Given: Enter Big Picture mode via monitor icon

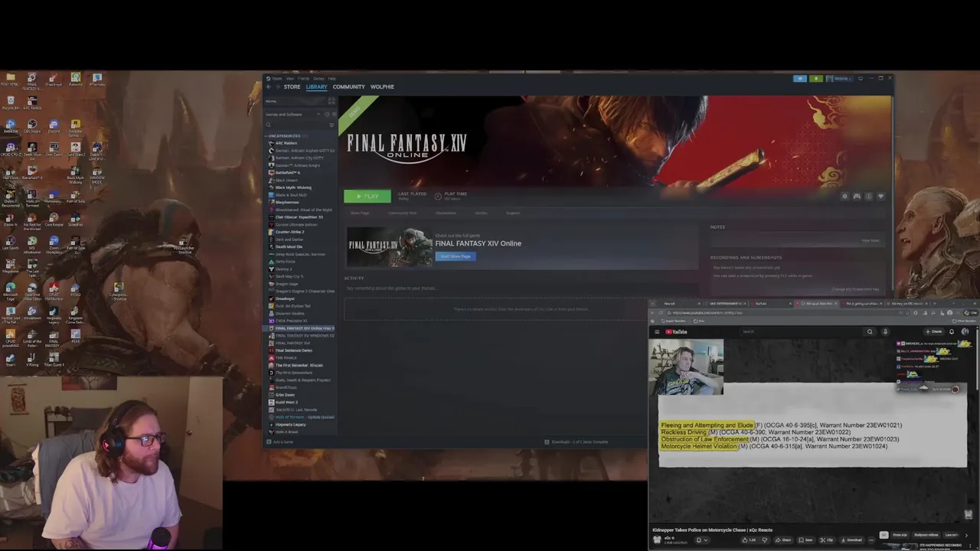Looking at the screenshot, I should click(861, 78).
